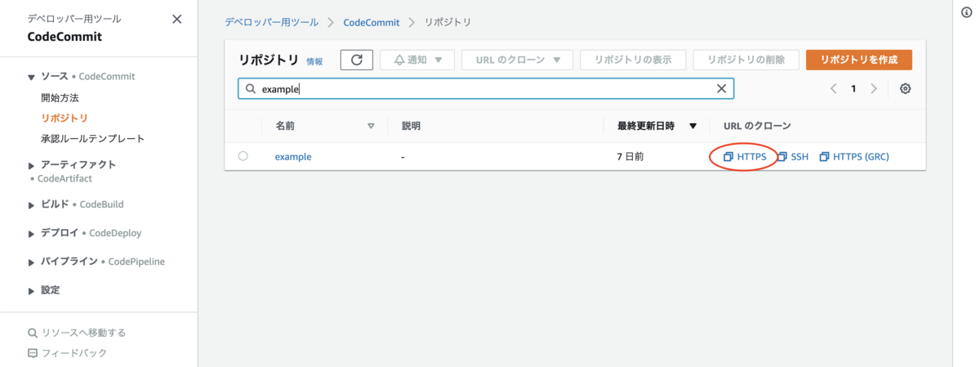
Task: Open table preferences gear
Action: (x=905, y=88)
